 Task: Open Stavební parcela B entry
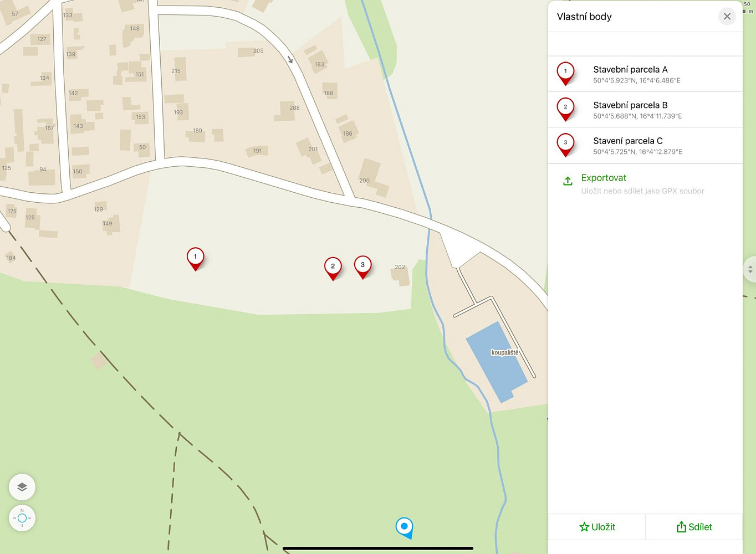tap(645, 110)
